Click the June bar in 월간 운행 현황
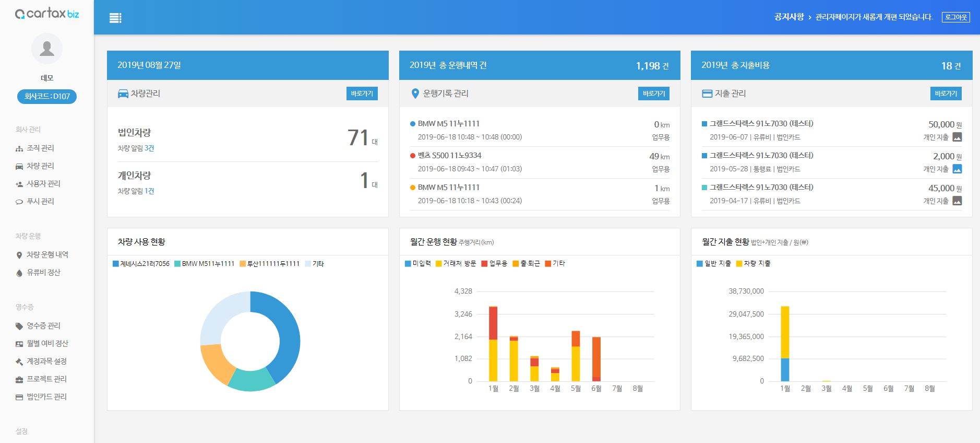 (x=596, y=359)
